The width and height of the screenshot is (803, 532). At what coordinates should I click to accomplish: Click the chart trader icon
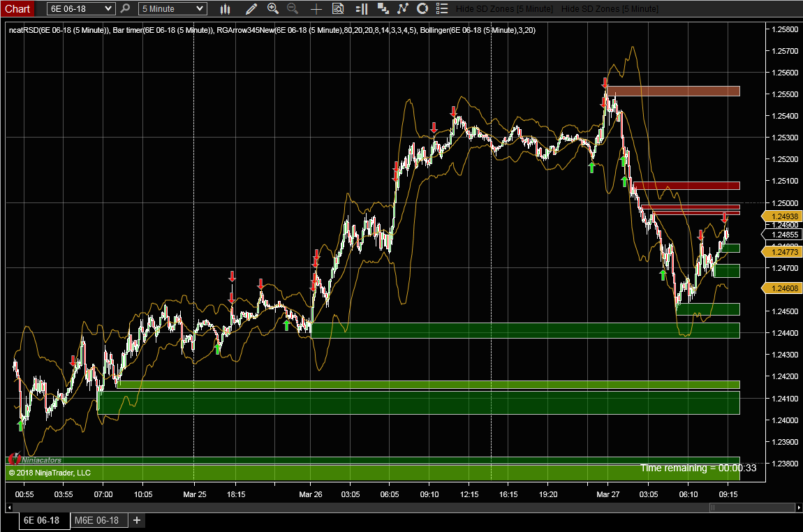pyautogui.click(x=362, y=8)
